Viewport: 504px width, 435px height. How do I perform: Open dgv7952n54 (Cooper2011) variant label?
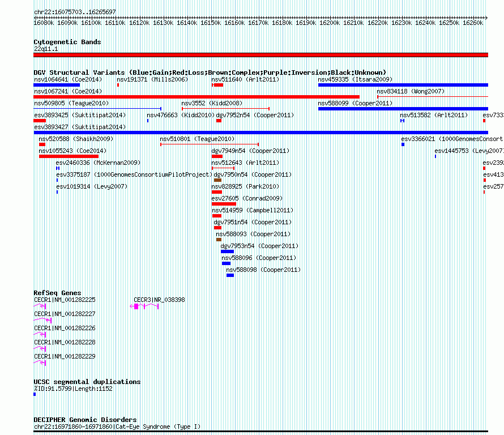pos(255,115)
